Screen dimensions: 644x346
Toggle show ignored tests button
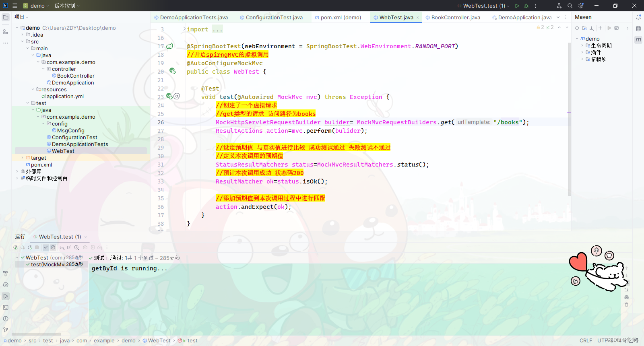click(x=53, y=247)
